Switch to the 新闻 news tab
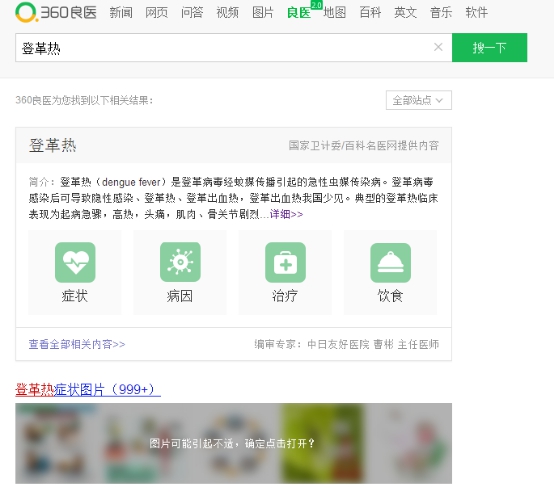The width and height of the screenshot is (554, 492). click(121, 13)
